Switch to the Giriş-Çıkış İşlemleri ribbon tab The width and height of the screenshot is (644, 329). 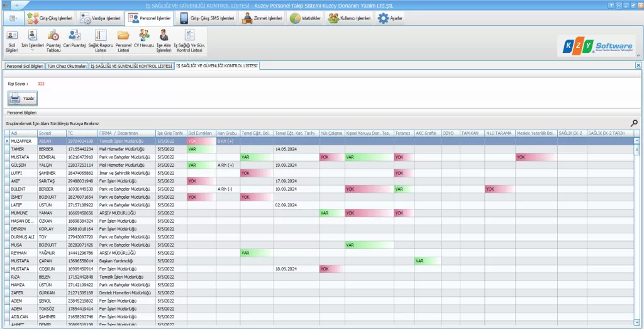point(48,18)
